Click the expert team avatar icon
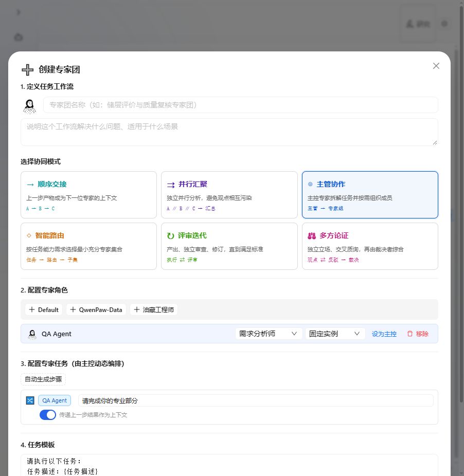 29,106
